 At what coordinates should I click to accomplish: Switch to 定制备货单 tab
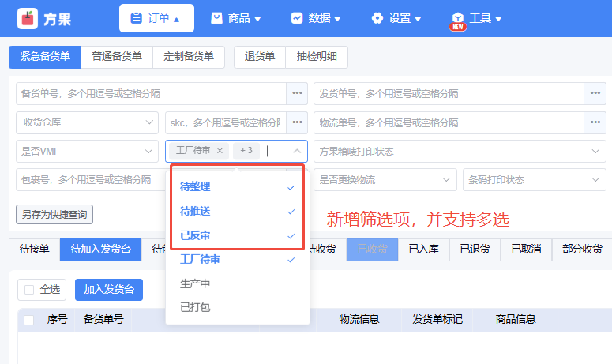click(x=189, y=57)
